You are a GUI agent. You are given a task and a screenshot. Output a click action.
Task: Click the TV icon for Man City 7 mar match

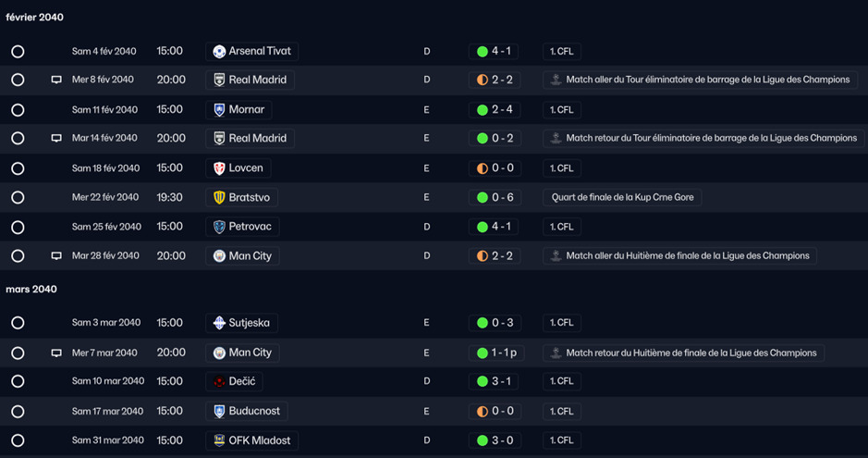pyautogui.click(x=56, y=353)
